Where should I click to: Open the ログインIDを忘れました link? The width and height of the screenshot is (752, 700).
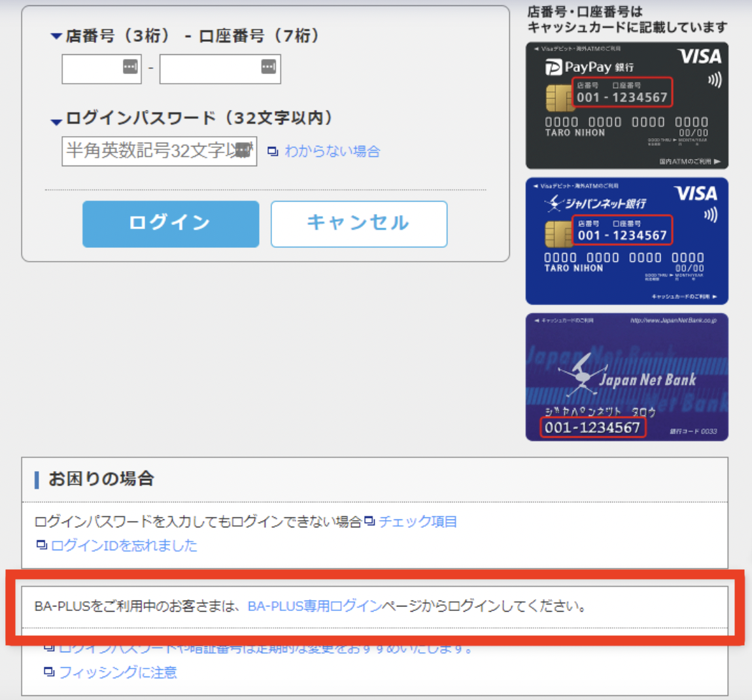pos(124,546)
